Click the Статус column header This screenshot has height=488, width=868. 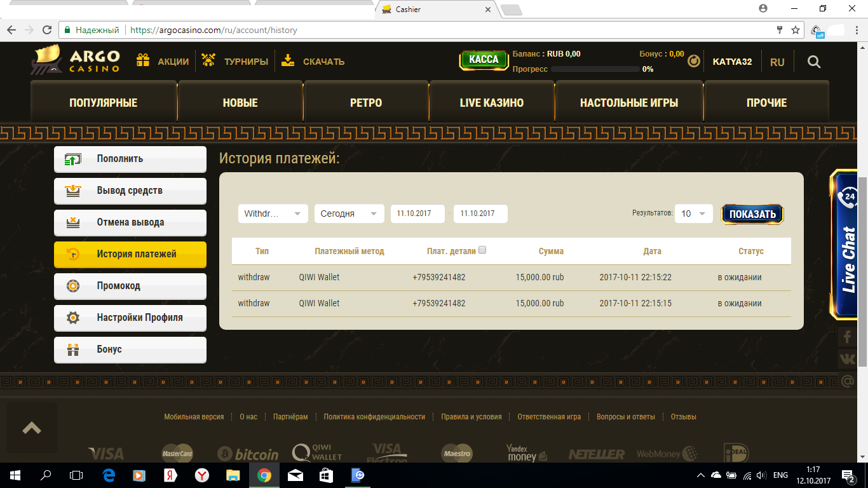click(x=751, y=251)
